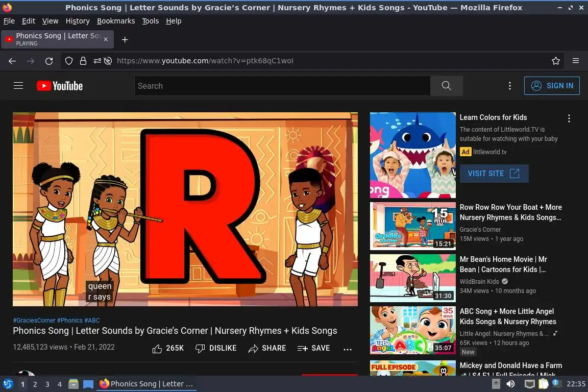The height and width of the screenshot is (392, 588).
Task: Click Row Row Row Your Boat title
Action: [x=511, y=212]
